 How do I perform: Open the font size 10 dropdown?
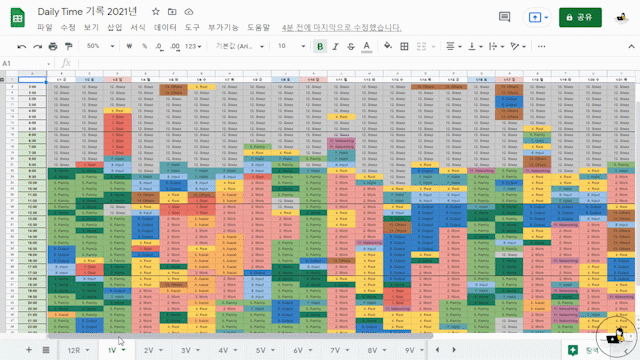coord(291,46)
